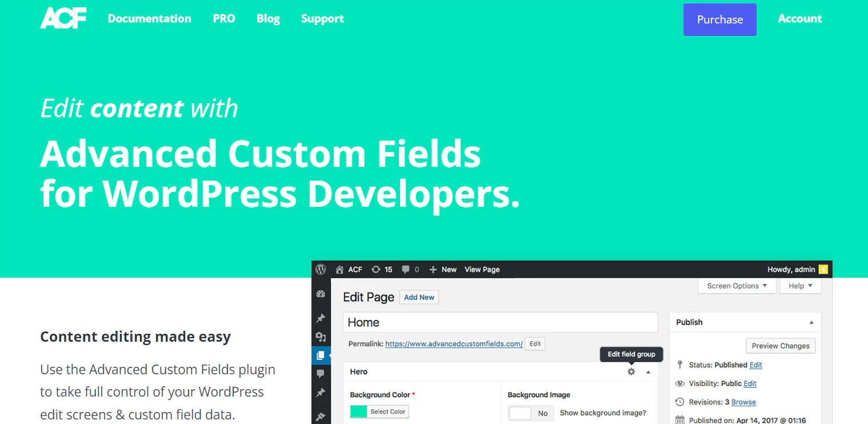This screenshot has width=868, height=424.
Task: Click the Advanced Custom Fields hero headline
Action: coord(280,174)
